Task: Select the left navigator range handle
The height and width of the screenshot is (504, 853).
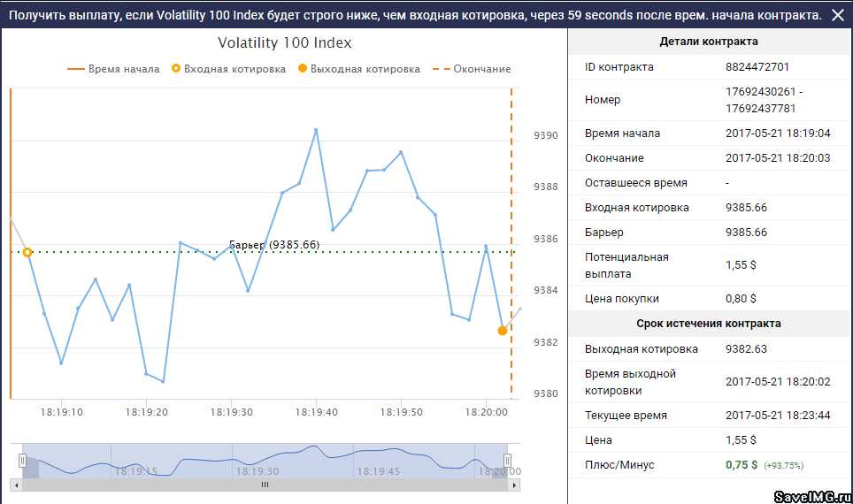Action: 23,460
